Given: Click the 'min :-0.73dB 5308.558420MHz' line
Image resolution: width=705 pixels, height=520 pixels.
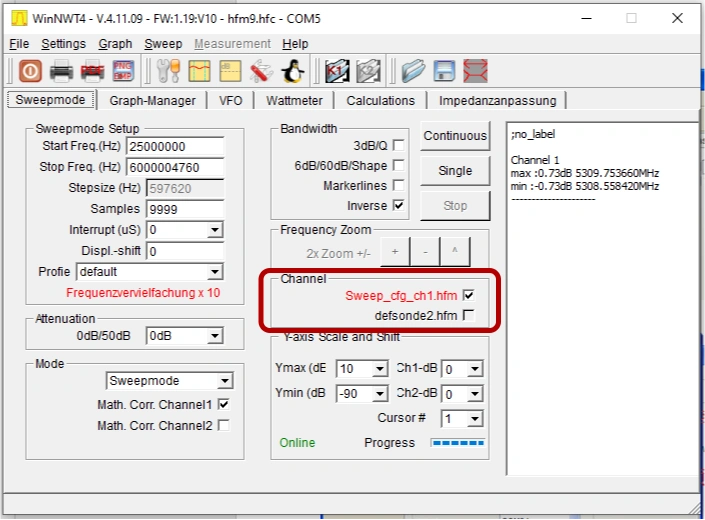Looking at the screenshot, I should point(585,186).
